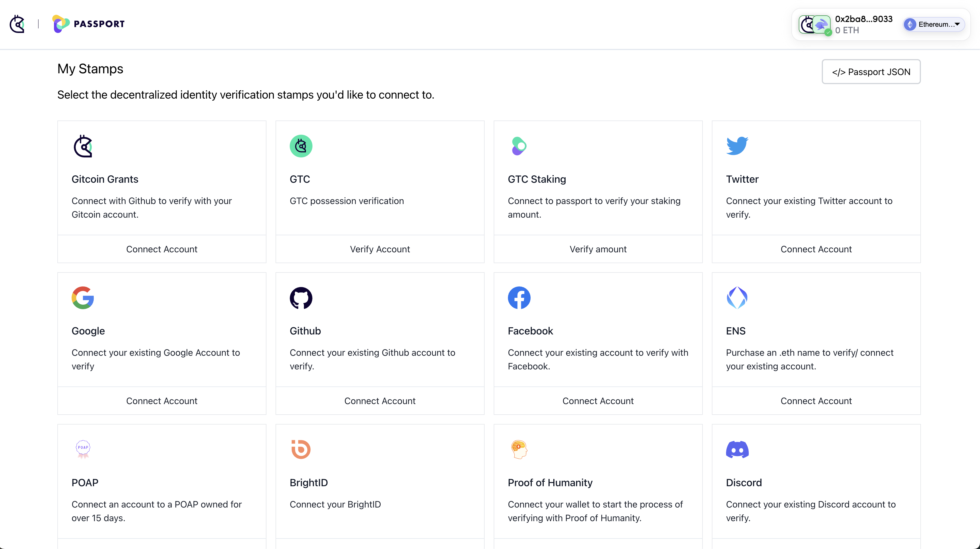Click the Ethereum logo in network selector
Screen dimensions: 980x549
click(910, 24)
